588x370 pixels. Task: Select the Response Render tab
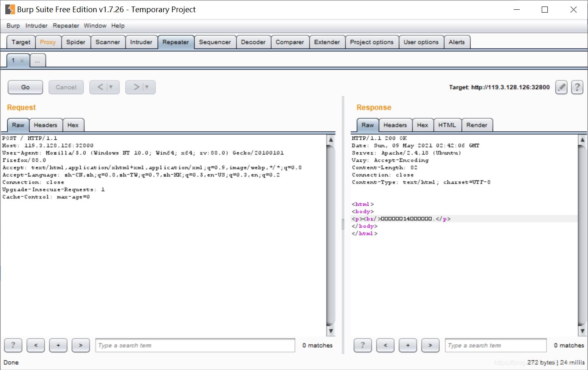tap(477, 125)
